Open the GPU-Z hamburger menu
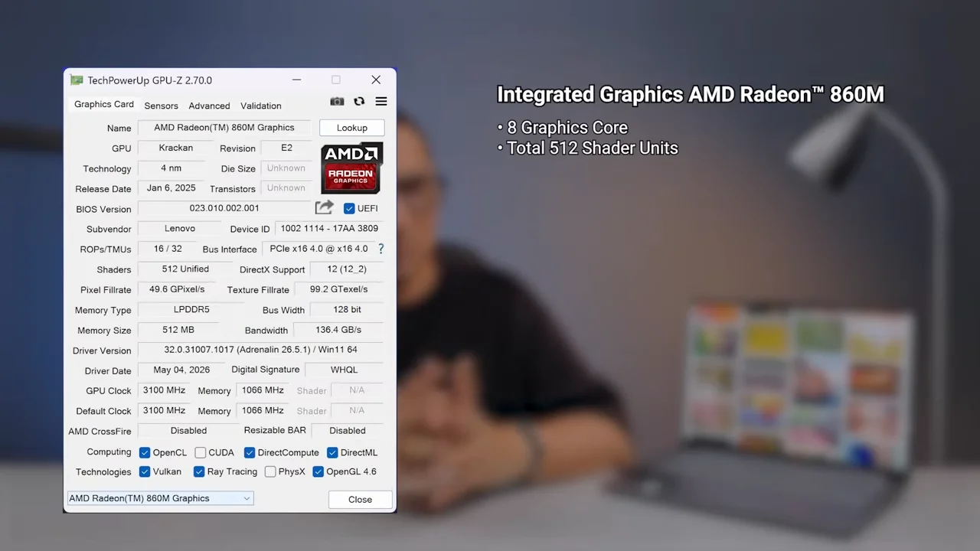This screenshot has height=551, width=980. 381,102
